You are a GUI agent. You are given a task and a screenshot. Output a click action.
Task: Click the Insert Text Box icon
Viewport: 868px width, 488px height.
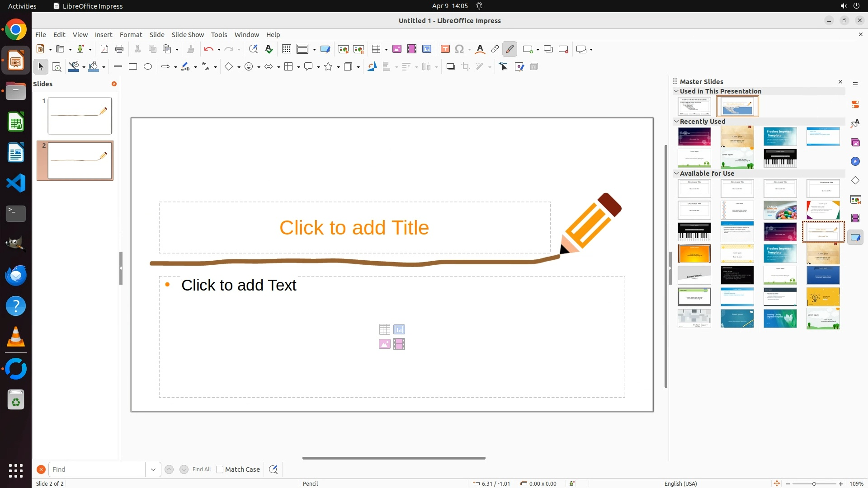pyautogui.click(x=445, y=49)
